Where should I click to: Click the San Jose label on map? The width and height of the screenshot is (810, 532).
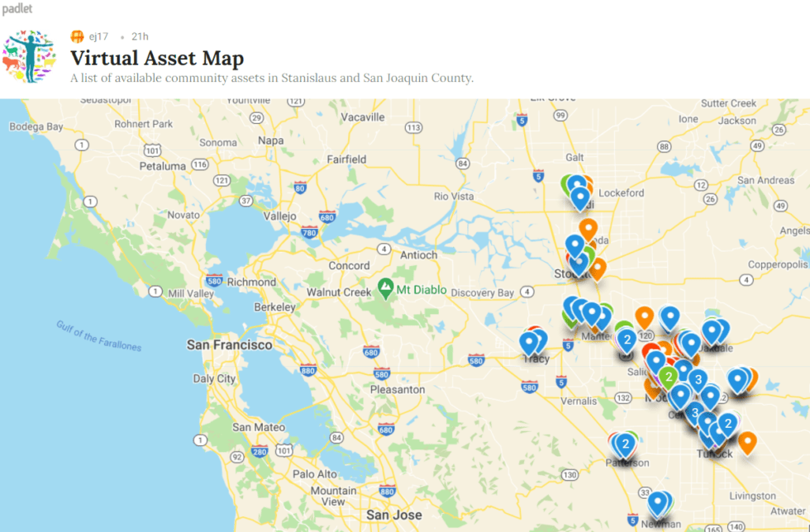pos(395,515)
